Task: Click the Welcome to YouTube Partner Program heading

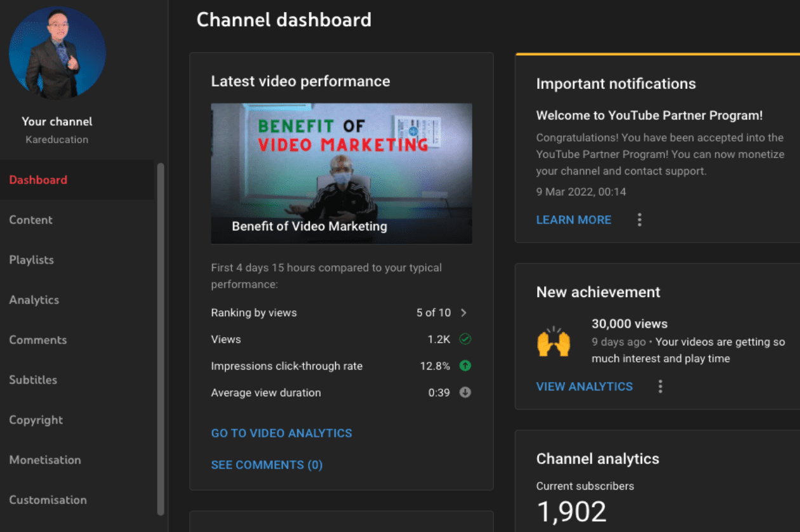Action: click(650, 116)
